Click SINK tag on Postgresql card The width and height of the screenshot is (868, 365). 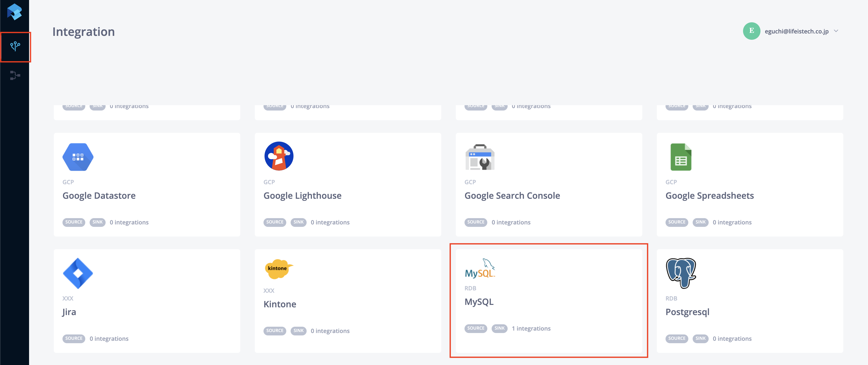(700, 338)
